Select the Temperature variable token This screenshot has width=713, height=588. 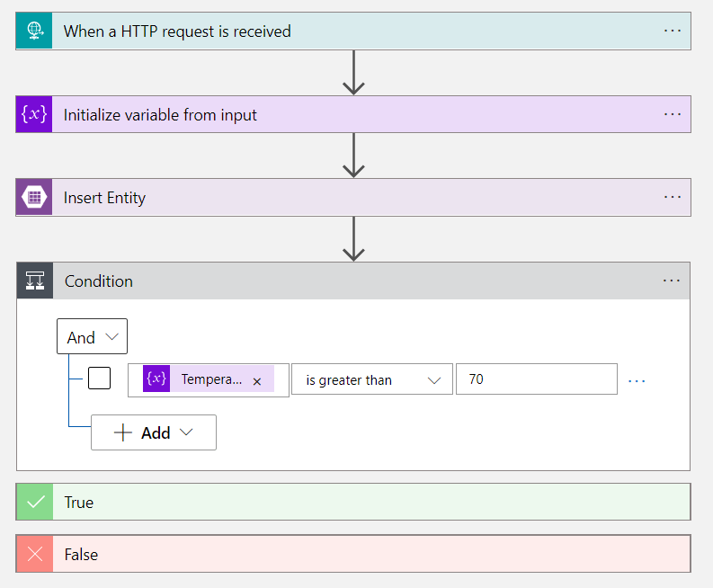(x=209, y=379)
